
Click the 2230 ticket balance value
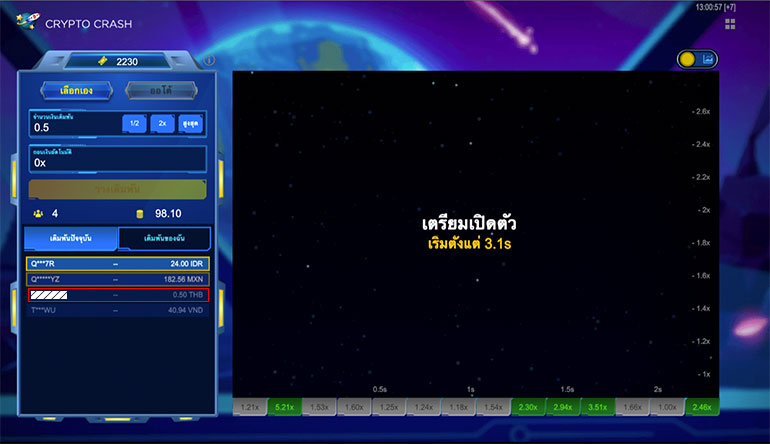(127, 61)
